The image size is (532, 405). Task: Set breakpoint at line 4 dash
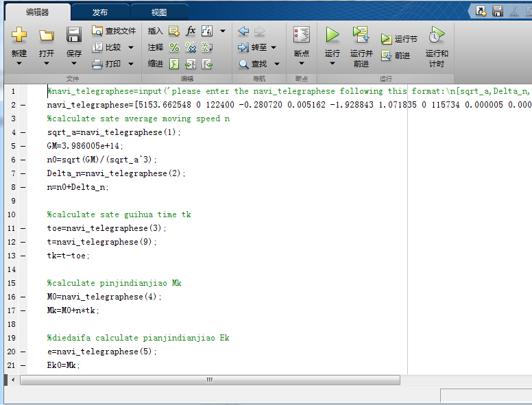click(x=23, y=133)
